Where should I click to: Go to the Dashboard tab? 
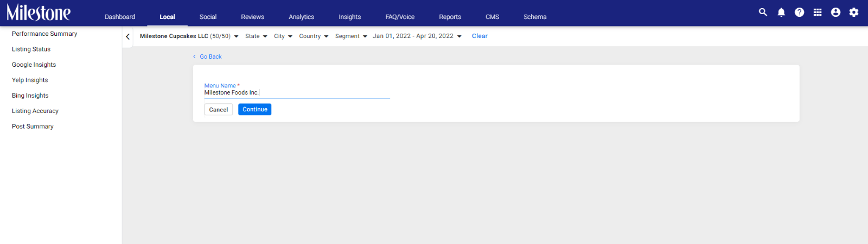click(120, 17)
